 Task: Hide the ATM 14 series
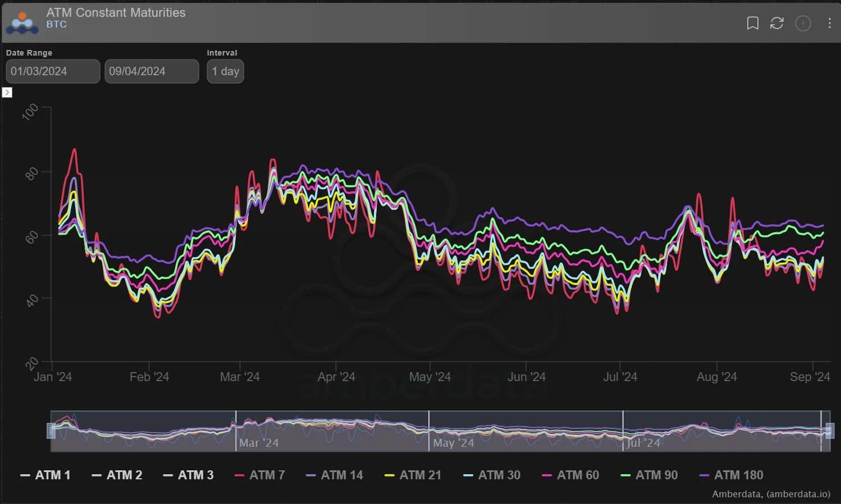tap(335, 475)
